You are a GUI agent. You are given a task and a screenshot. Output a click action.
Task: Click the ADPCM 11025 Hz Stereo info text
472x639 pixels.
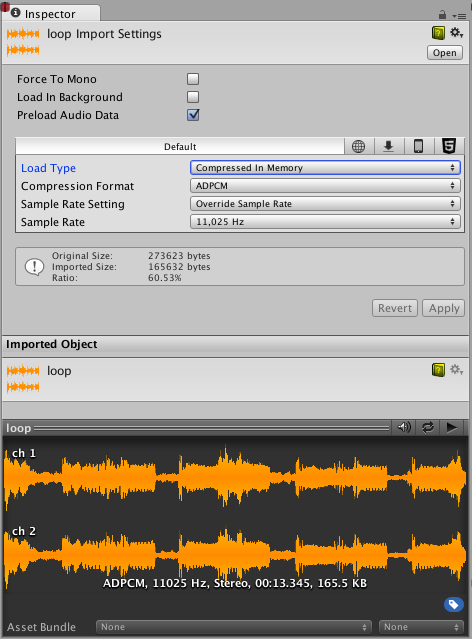(x=235, y=583)
